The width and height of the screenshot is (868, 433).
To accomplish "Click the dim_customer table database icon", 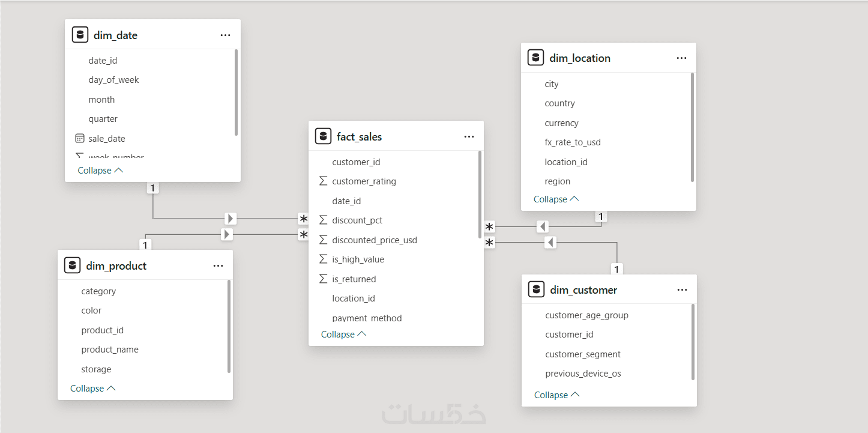I will pos(536,289).
